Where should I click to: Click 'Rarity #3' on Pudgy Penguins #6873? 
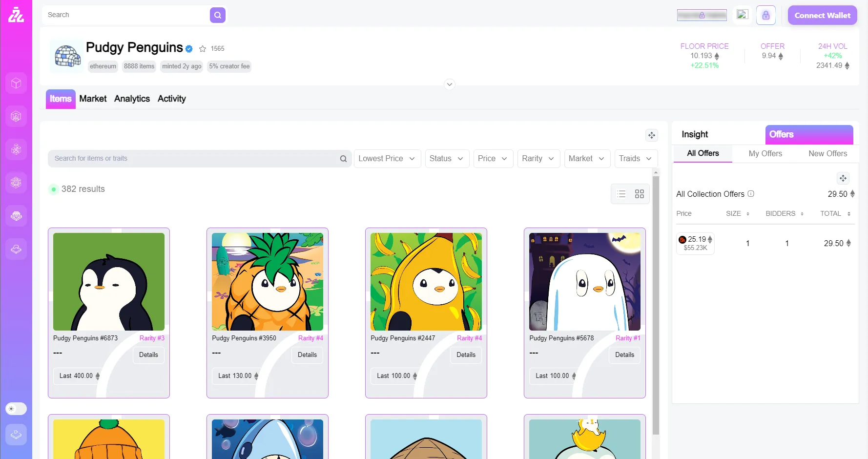[x=152, y=338]
